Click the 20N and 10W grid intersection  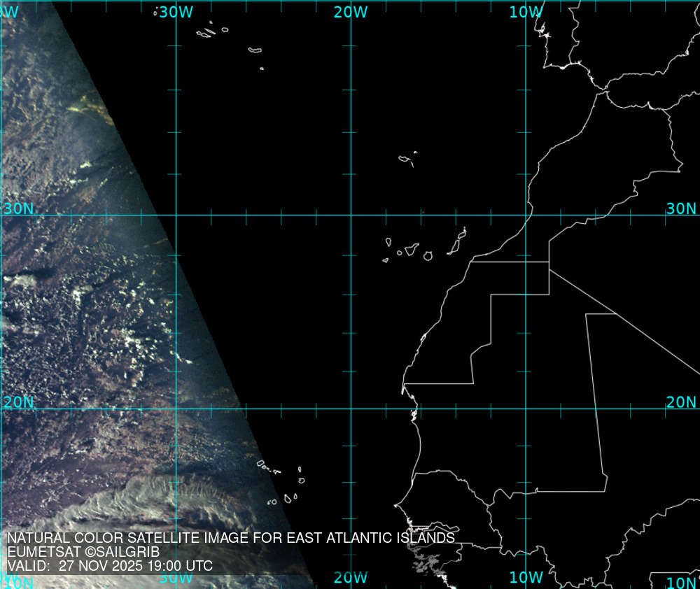(526, 409)
